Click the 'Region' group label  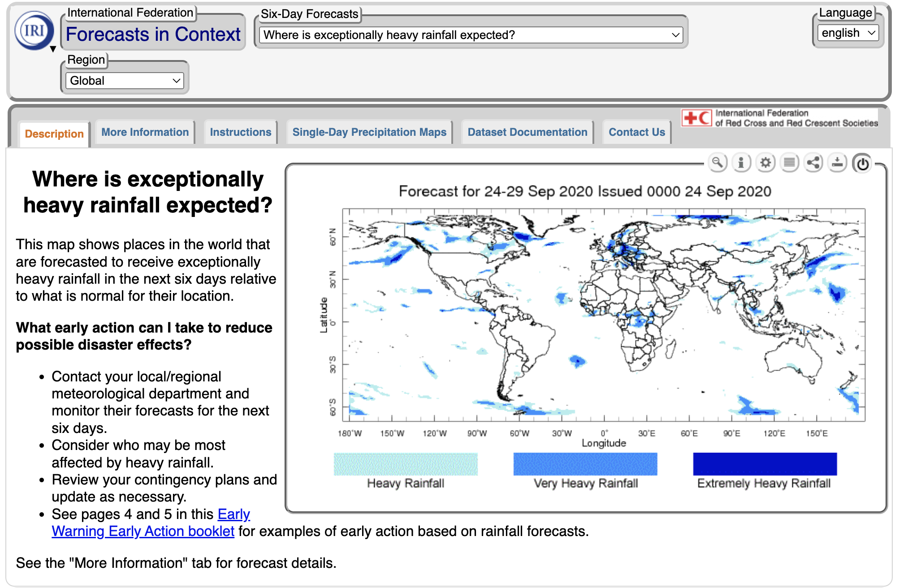(x=86, y=60)
